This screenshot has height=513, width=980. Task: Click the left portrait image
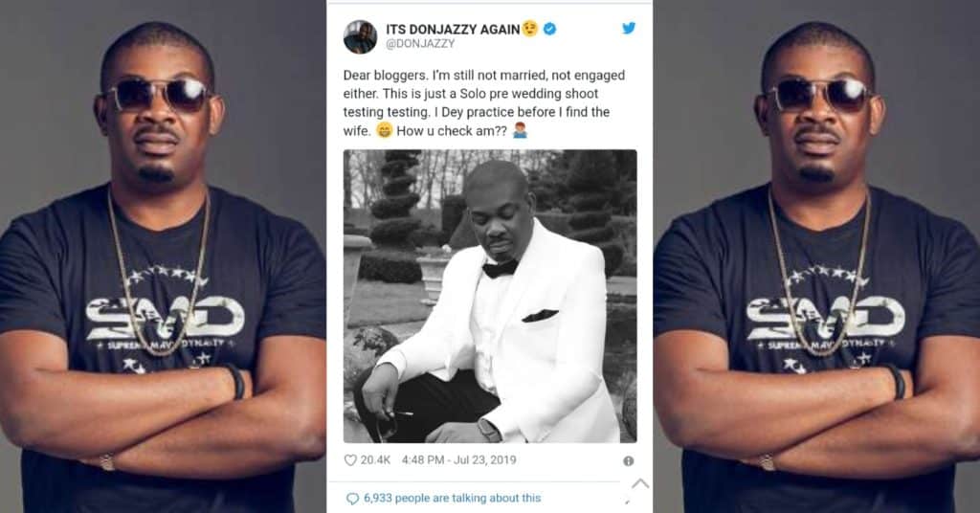tap(163, 256)
